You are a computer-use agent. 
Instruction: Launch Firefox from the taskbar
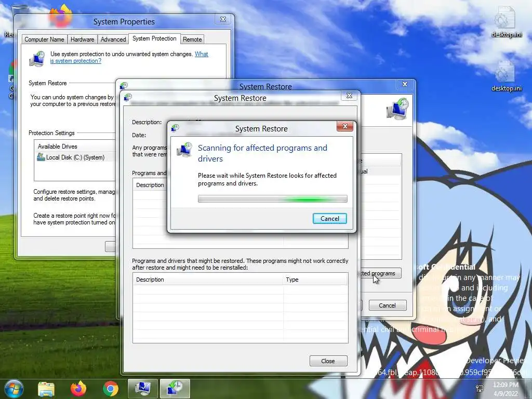click(78, 389)
